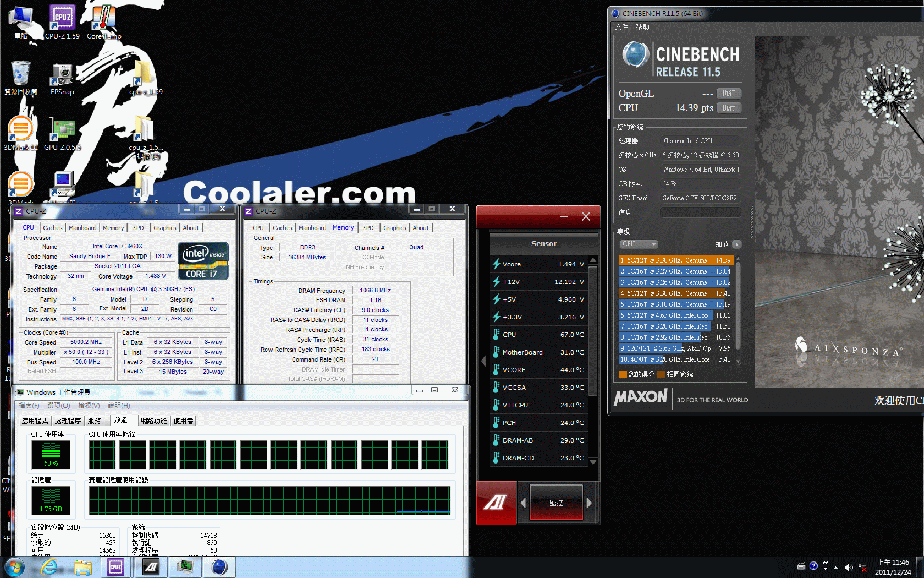Expand the AI Suite sensor side panel arrow
Screen dimensions: 924x578
click(483, 361)
